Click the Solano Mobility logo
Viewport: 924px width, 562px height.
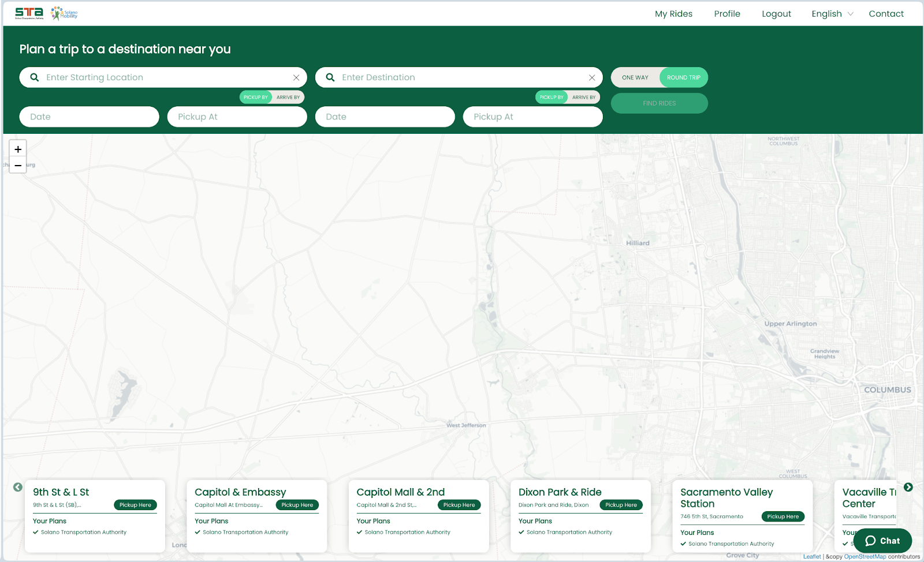[x=64, y=13]
